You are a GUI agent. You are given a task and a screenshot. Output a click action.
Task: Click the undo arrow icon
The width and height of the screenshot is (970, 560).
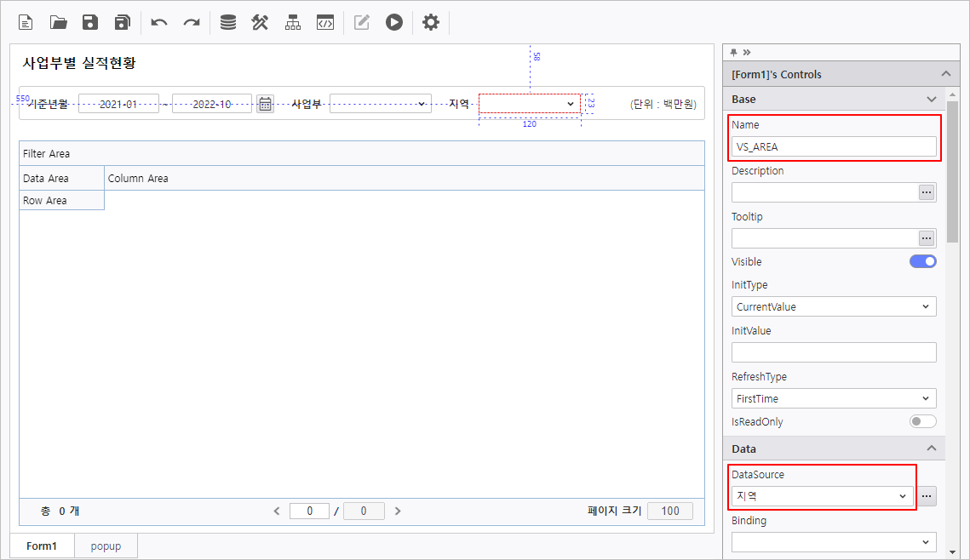[x=159, y=23]
